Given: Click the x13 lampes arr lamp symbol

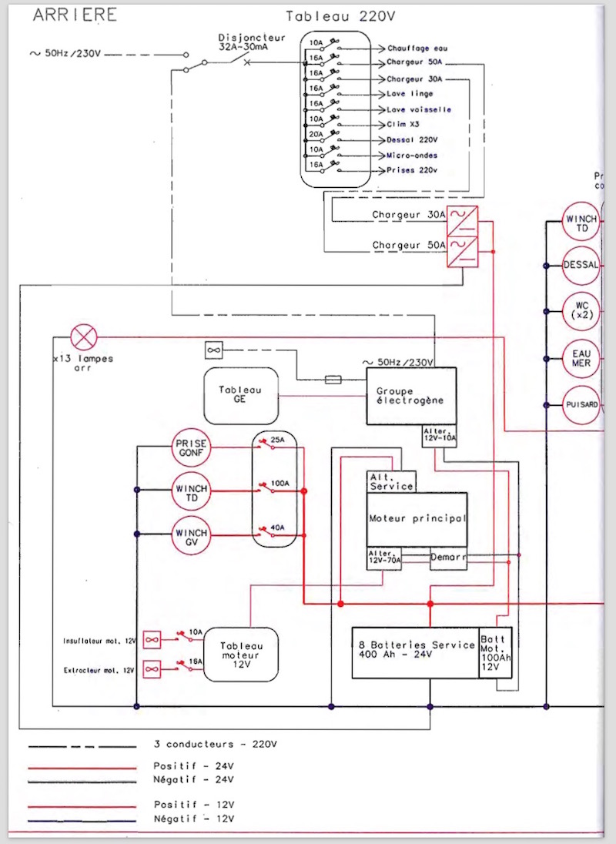Looking at the screenshot, I should (82, 337).
